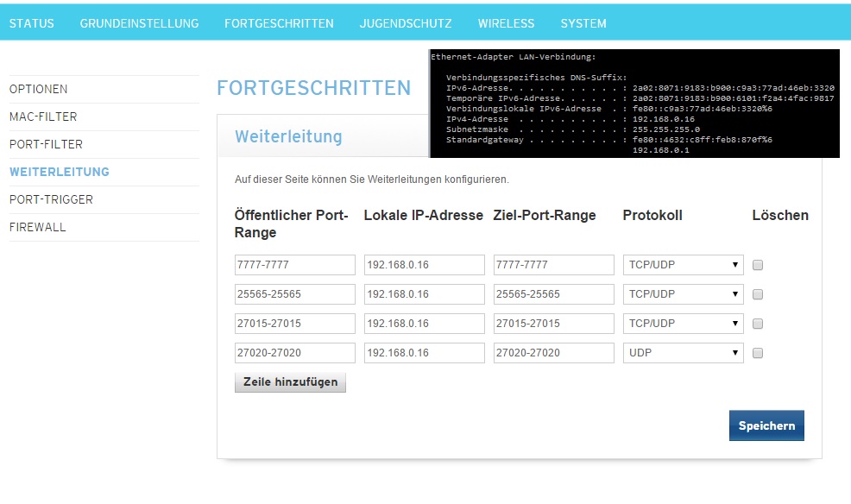Image resolution: width=851 pixels, height=504 pixels.
Task: Navigate to PORT-TRIGGER page
Action: click(x=51, y=199)
